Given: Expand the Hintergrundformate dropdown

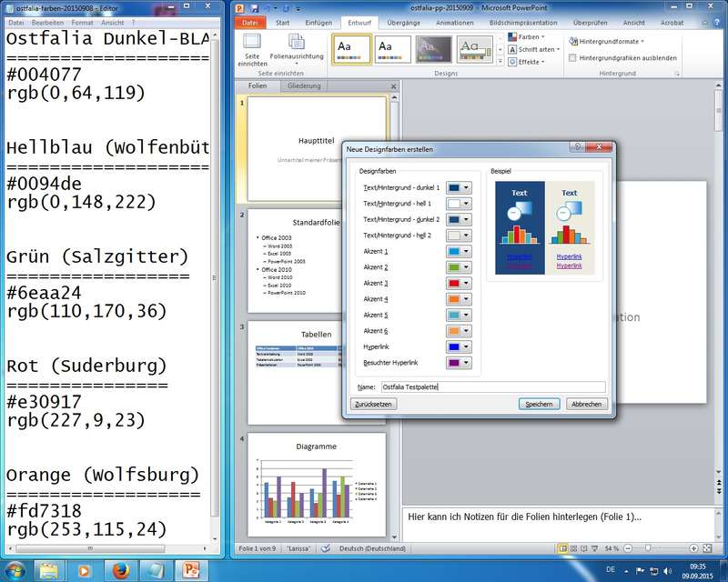Looking at the screenshot, I should (x=606, y=41).
